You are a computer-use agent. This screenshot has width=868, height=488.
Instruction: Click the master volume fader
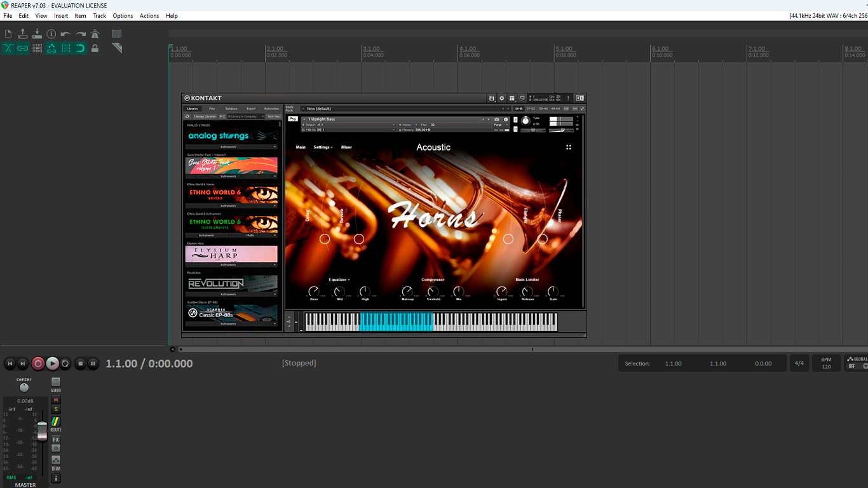(42, 431)
